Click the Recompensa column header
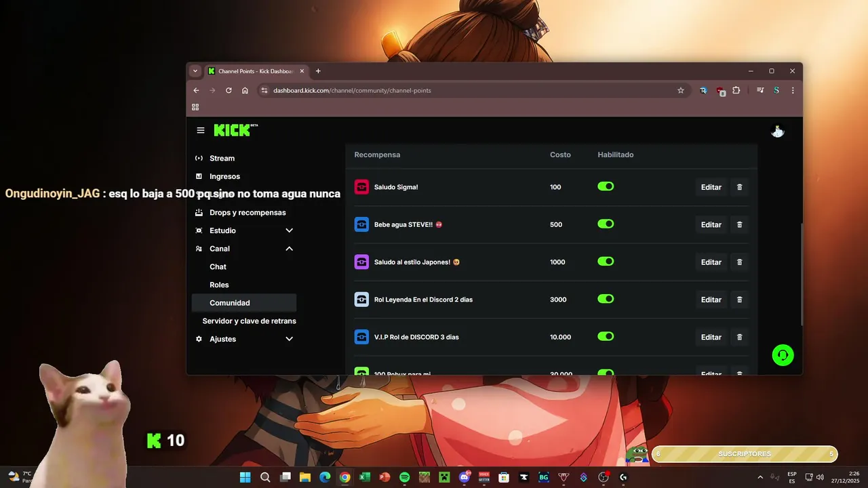 click(377, 155)
